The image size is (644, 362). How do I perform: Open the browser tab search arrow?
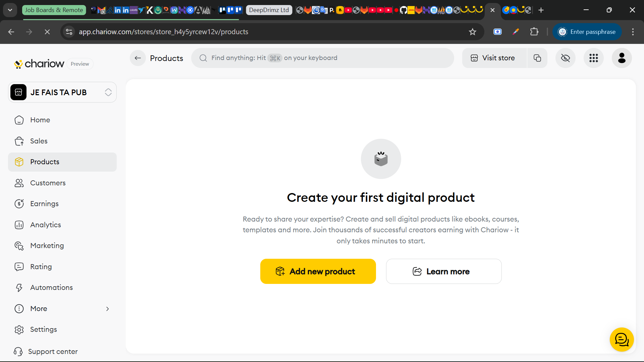point(10,10)
